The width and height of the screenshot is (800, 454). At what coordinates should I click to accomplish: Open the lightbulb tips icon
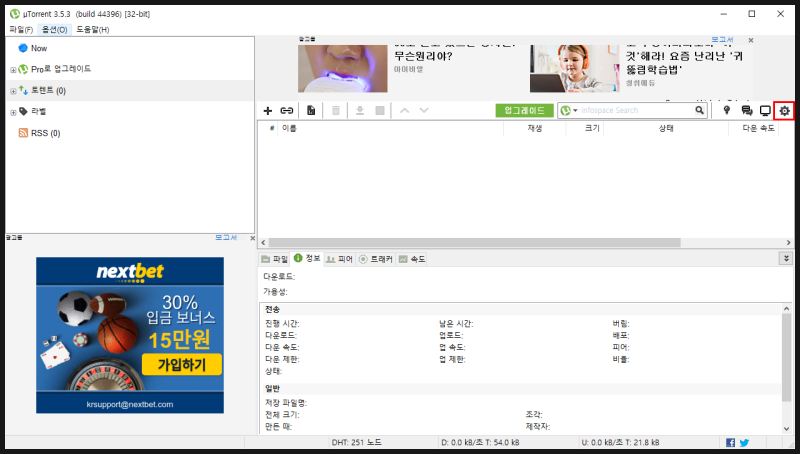727,110
